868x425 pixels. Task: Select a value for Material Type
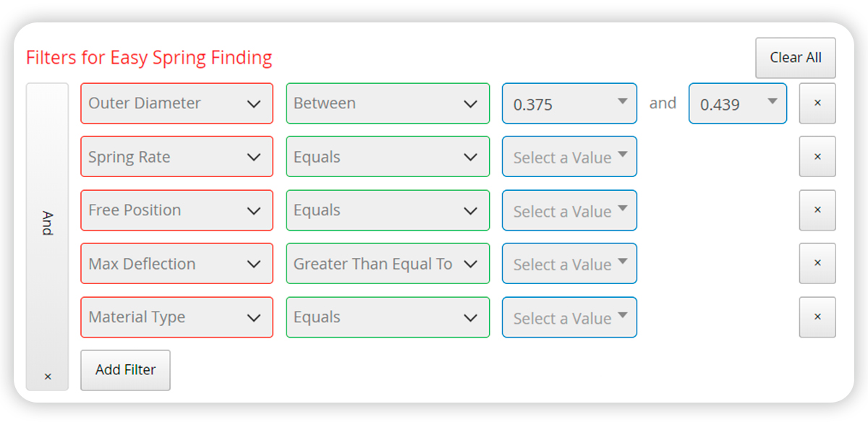pyautogui.click(x=569, y=317)
